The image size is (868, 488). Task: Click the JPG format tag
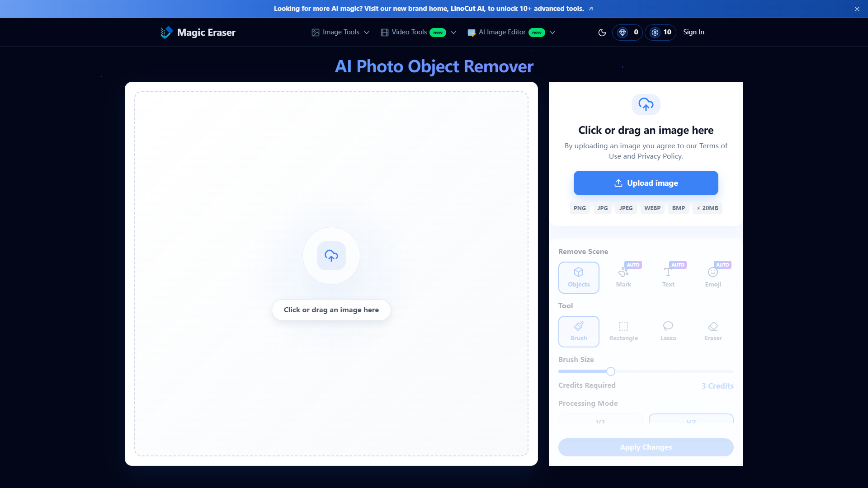pos(602,208)
